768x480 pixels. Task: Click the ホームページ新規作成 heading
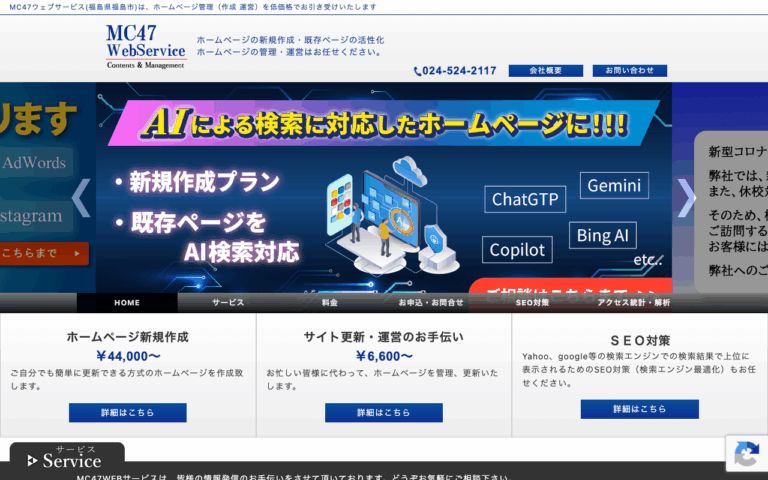127,337
